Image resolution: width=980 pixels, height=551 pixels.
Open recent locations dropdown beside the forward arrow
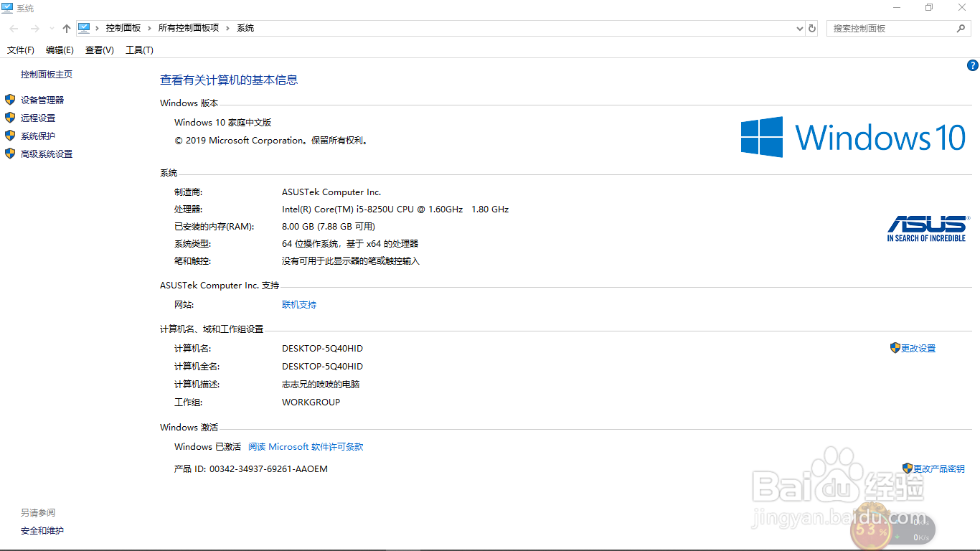[52, 29]
